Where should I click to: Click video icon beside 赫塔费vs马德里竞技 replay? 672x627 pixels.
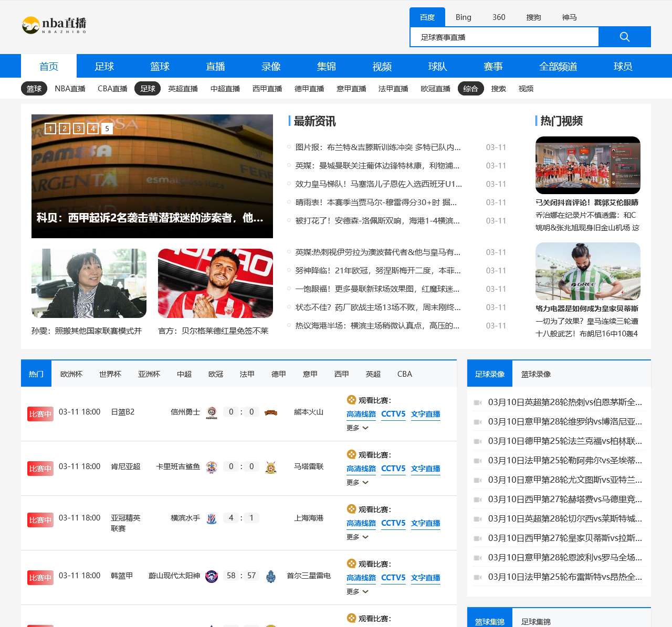tap(478, 500)
